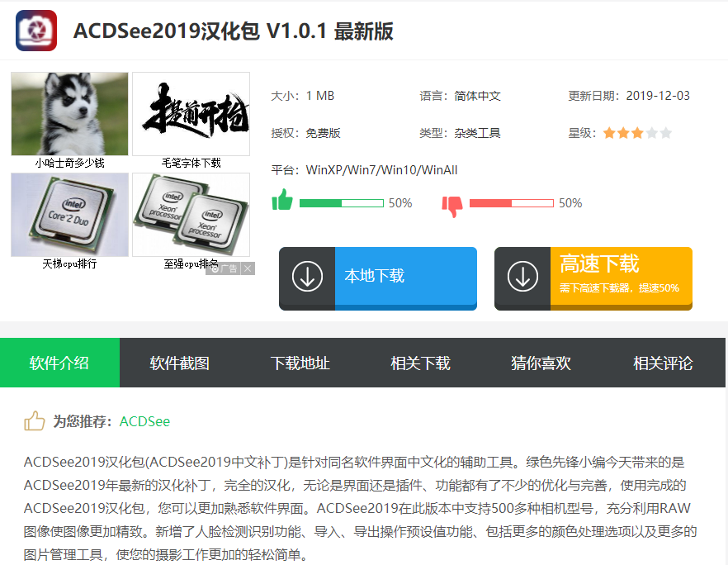Click the ACDSee camera app logo
This screenshot has width=728, height=565.
[x=36, y=31]
